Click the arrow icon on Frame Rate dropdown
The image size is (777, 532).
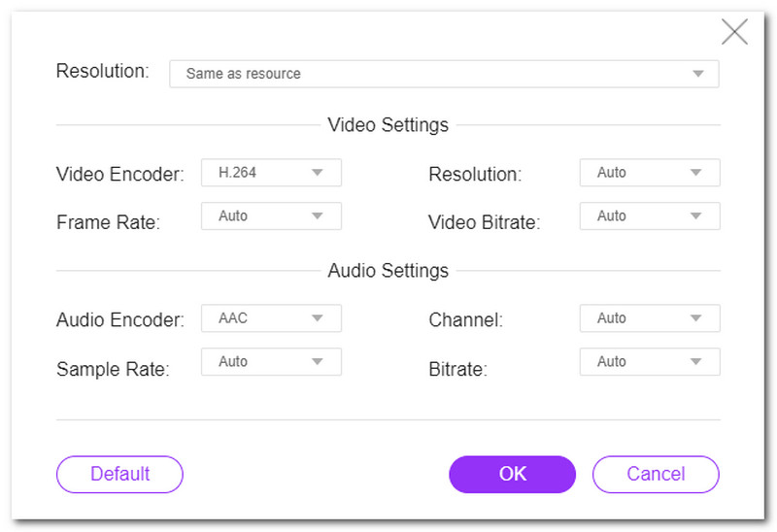tap(317, 216)
